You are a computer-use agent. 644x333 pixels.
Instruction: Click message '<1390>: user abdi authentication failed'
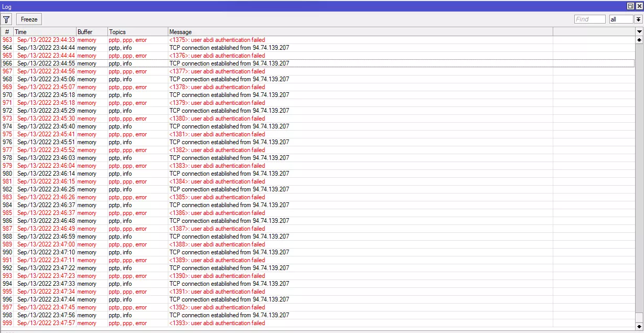click(217, 276)
